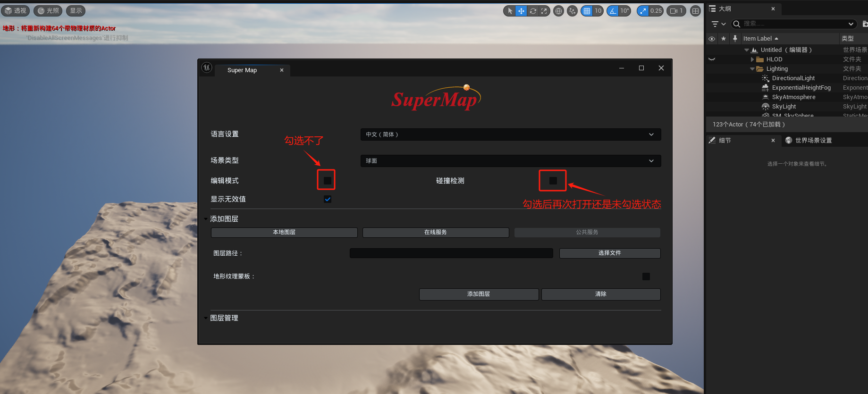Click add new folder icon in outliner
868x394 pixels.
coord(865,24)
